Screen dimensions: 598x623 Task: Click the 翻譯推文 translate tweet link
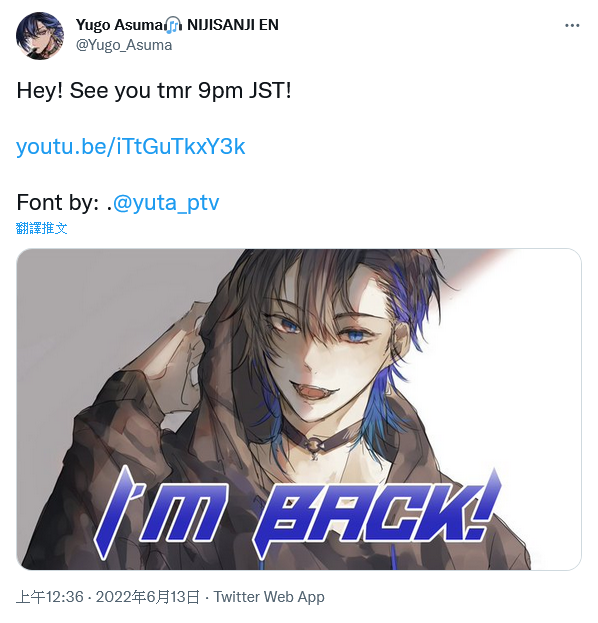point(41,228)
